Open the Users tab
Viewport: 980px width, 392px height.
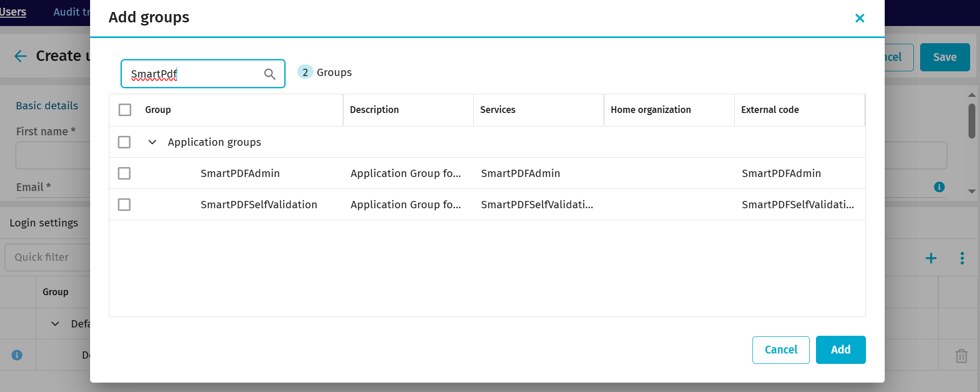pyautogui.click(x=13, y=12)
